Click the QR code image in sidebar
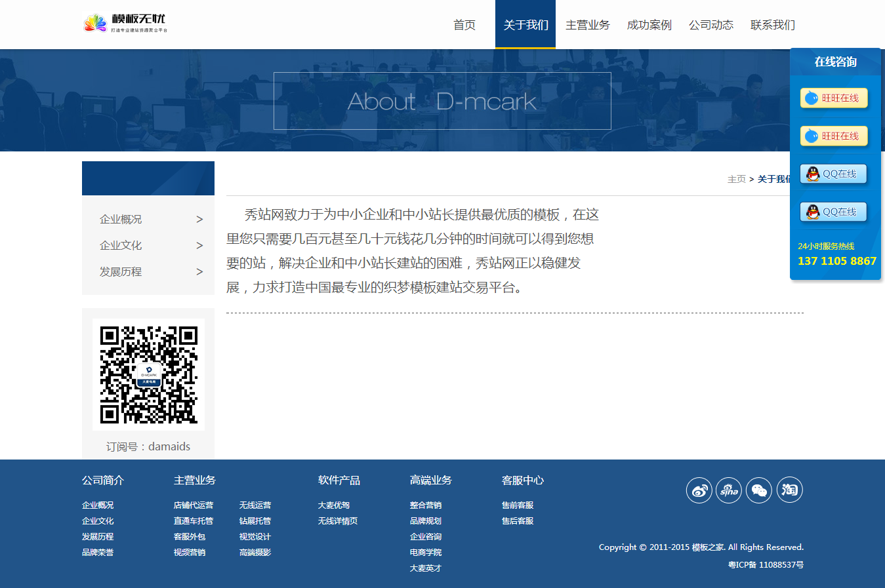 148,374
